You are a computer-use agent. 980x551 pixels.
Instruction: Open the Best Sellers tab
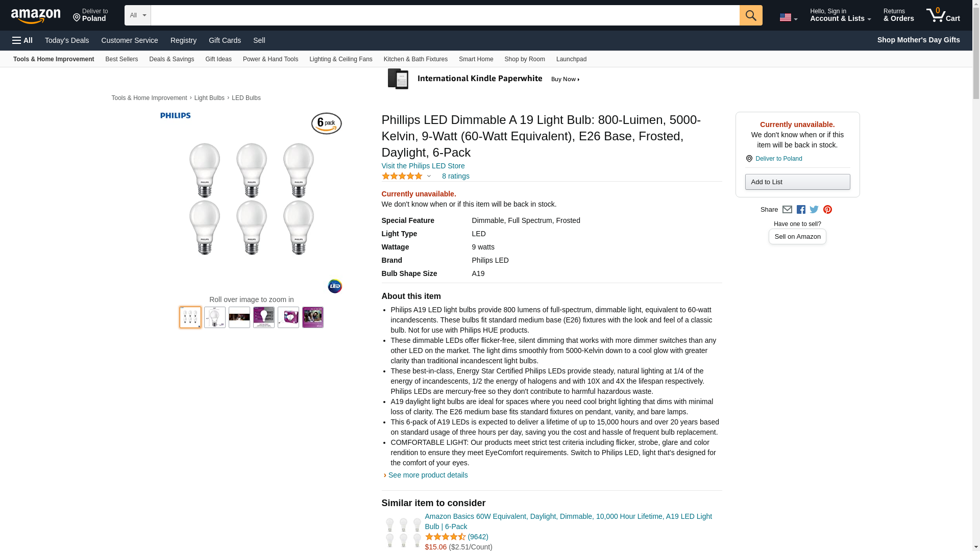pyautogui.click(x=121, y=59)
